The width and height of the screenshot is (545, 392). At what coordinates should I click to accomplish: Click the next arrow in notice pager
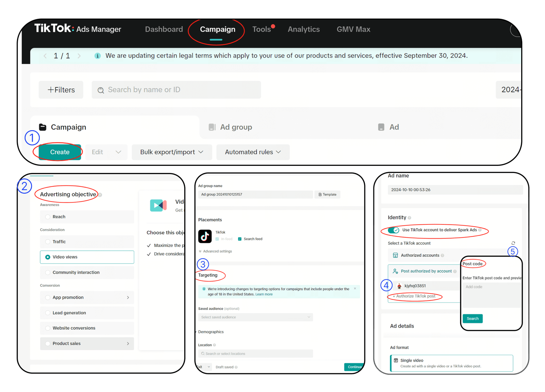click(x=79, y=56)
